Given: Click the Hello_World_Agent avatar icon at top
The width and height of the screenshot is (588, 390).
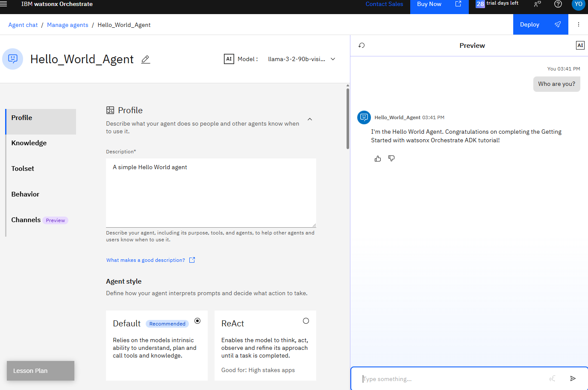Looking at the screenshot, I should tap(13, 59).
